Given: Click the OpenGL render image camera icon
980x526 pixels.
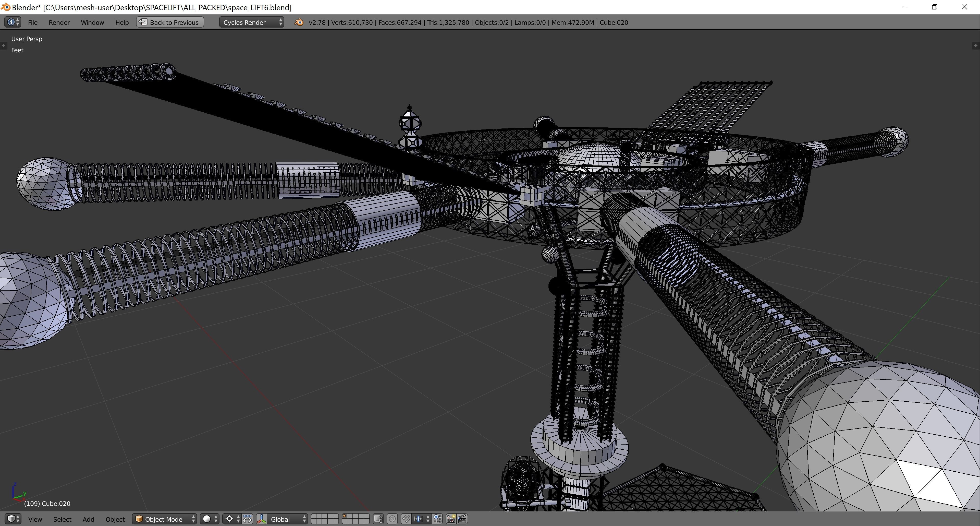Looking at the screenshot, I should click(x=451, y=519).
